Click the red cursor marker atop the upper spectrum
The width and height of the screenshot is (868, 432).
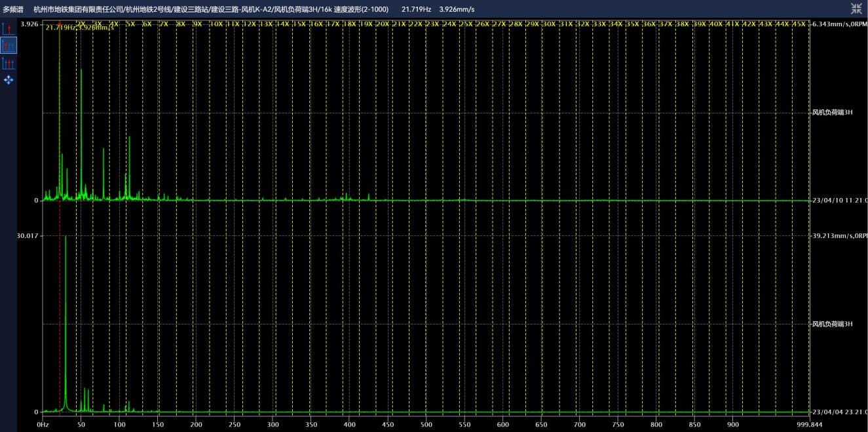pyautogui.click(x=60, y=24)
